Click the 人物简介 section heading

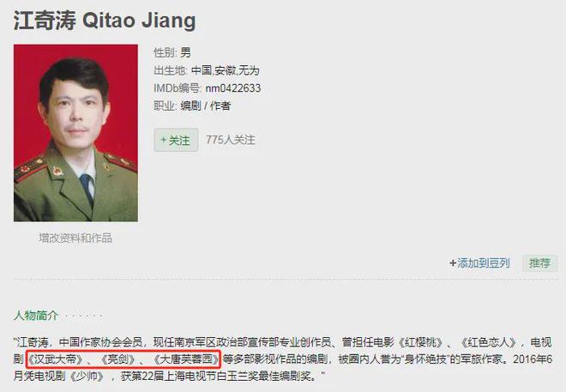pyautogui.click(x=36, y=316)
